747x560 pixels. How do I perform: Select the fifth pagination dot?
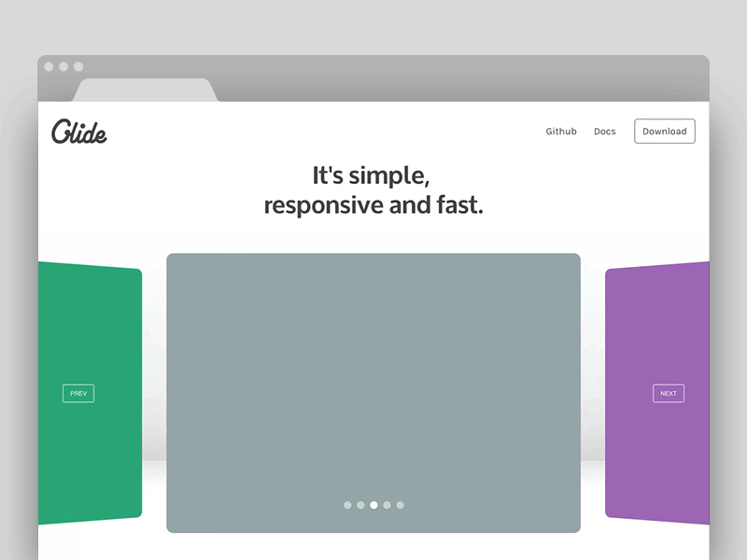click(x=400, y=505)
